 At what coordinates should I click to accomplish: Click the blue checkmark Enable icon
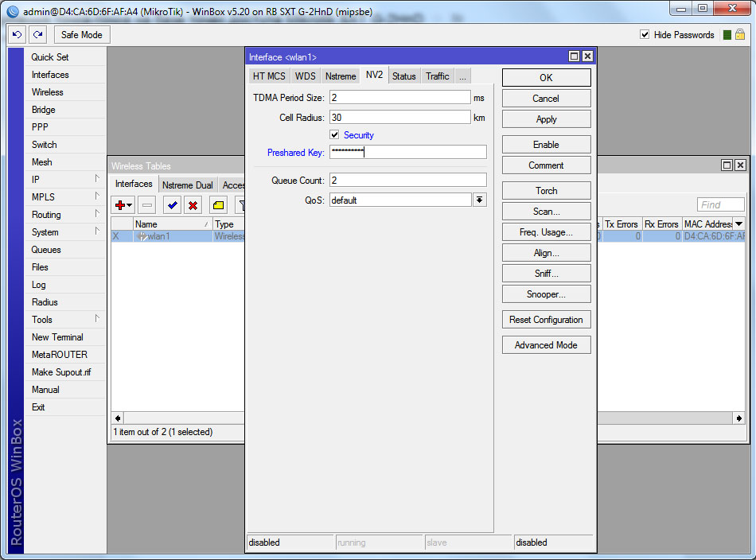point(172,205)
